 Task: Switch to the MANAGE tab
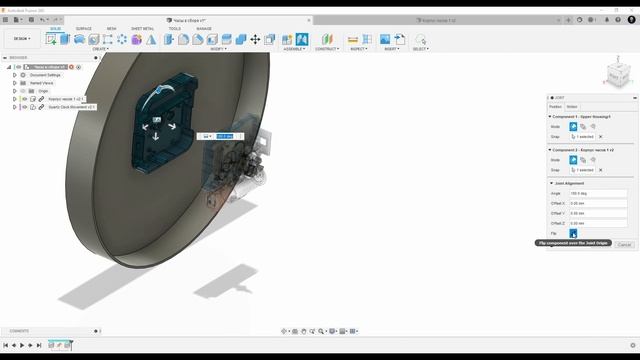pos(204,29)
